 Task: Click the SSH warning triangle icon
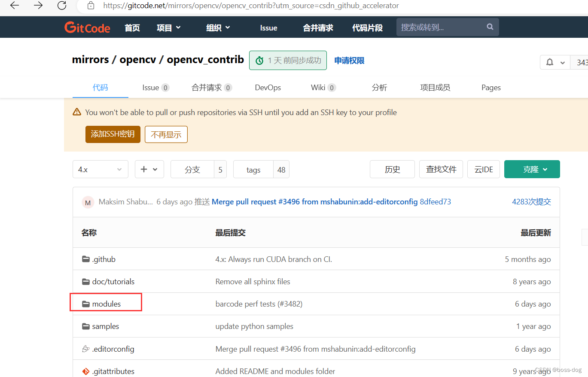tap(77, 112)
